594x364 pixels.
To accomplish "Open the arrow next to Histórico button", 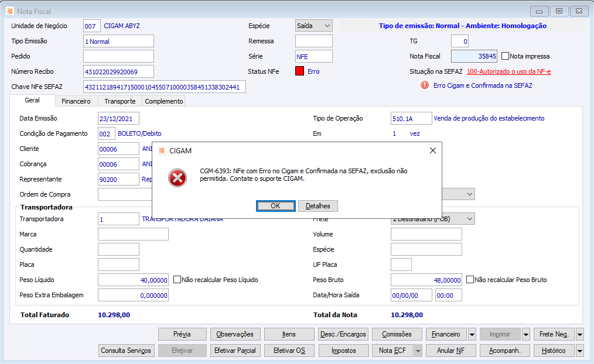I will pos(580,351).
